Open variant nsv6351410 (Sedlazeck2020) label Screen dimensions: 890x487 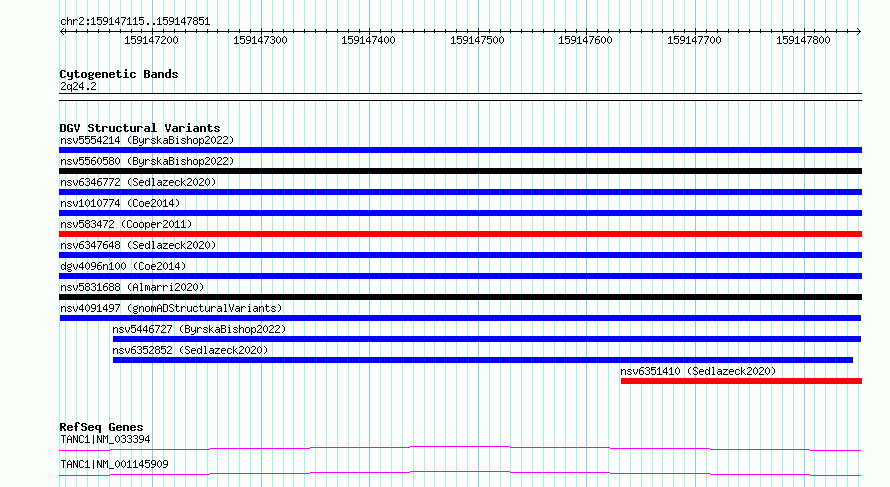pyautogui.click(x=698, y=371)
